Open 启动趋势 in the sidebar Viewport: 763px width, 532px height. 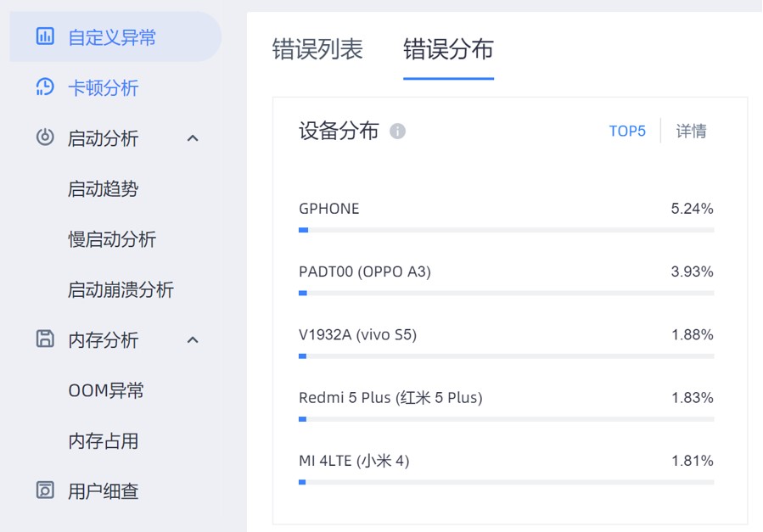(103, 188)
